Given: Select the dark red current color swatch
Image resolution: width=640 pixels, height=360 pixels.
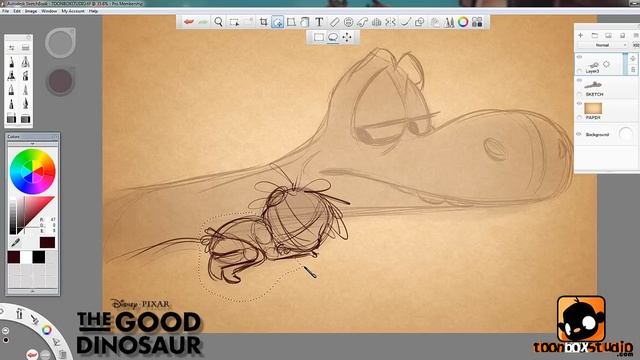Looking at the screenshot, I should (x=47, y=242).
